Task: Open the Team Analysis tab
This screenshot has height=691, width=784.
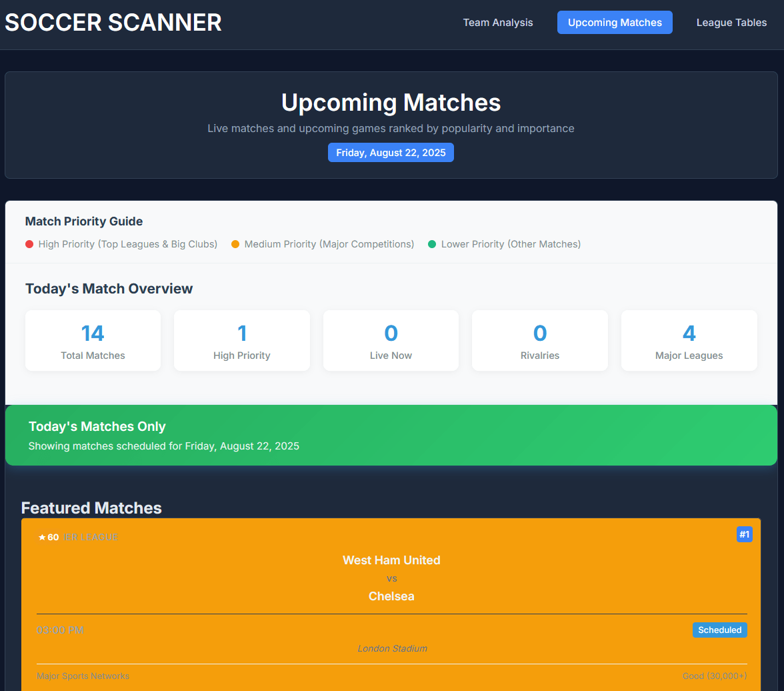Action: click(498, 23)
